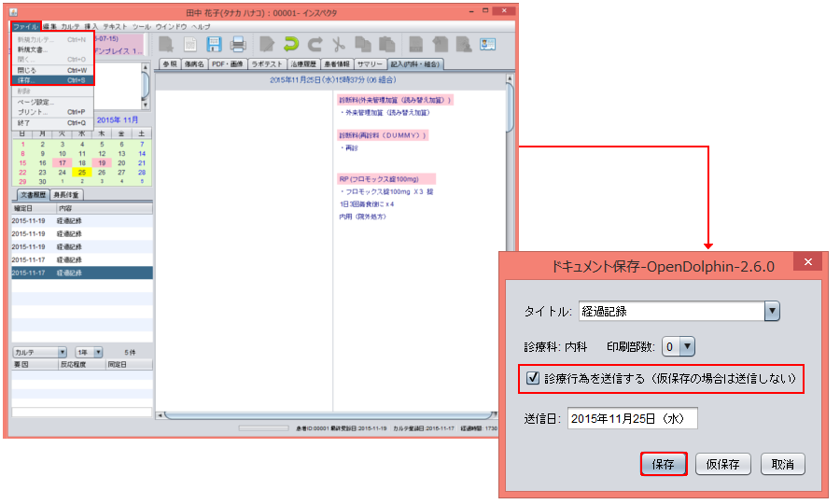Open the ファイル menu
The image size is (840, 504).
tap(26, 26)
